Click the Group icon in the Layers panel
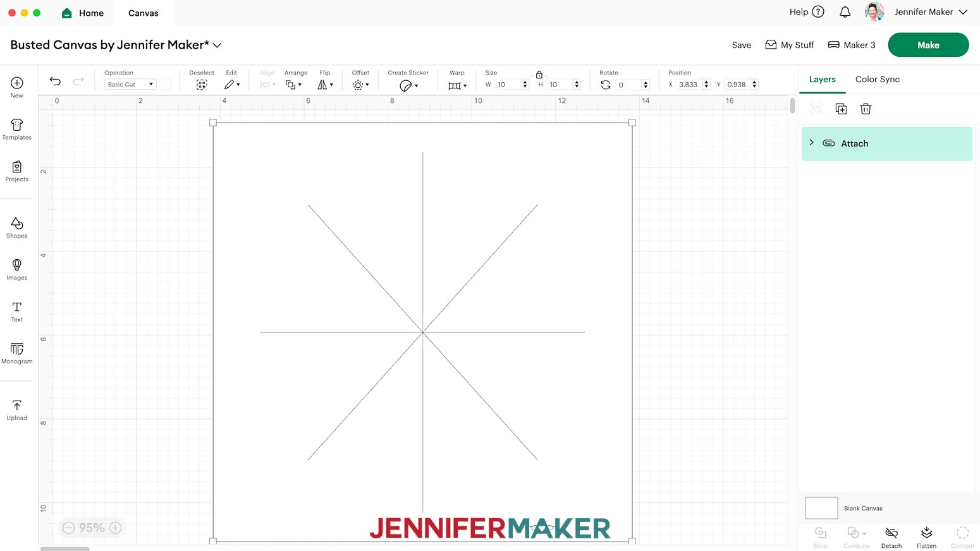Image resolution: width=980 pixels, height=551 pixels. point(816,109)
